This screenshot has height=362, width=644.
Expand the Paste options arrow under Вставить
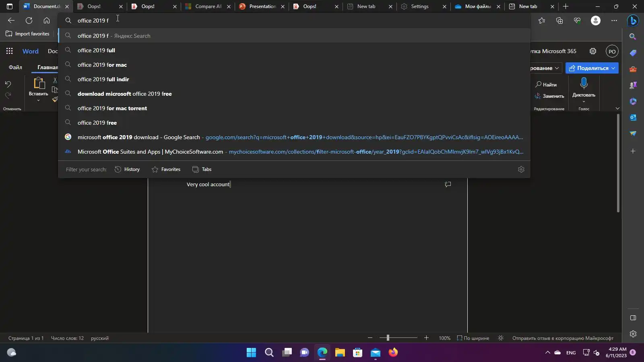(x=38, y=101)
